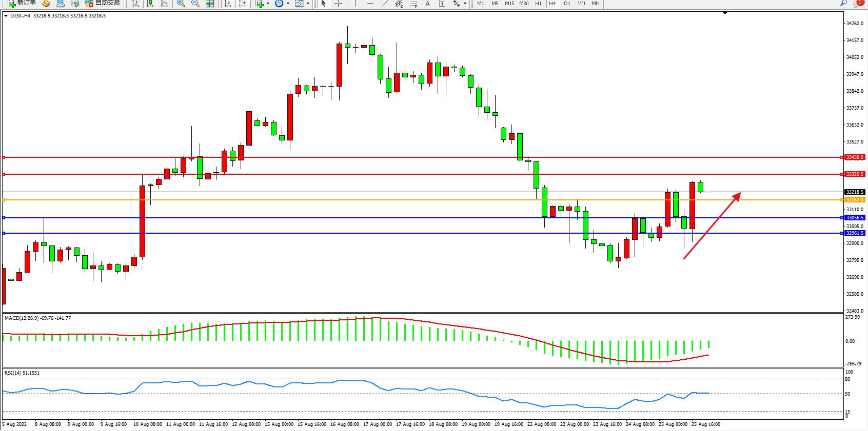Select the D1 timeframe

tap(567, 4)
